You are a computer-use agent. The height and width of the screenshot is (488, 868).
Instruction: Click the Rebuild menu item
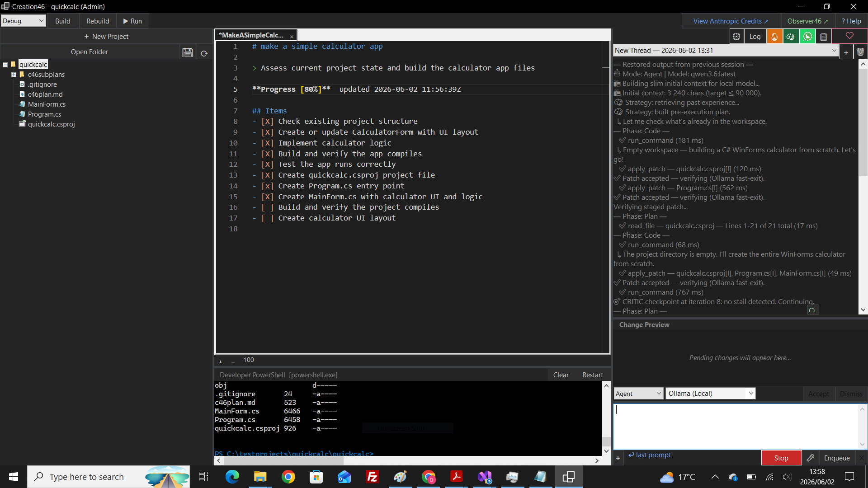(98, 21)
